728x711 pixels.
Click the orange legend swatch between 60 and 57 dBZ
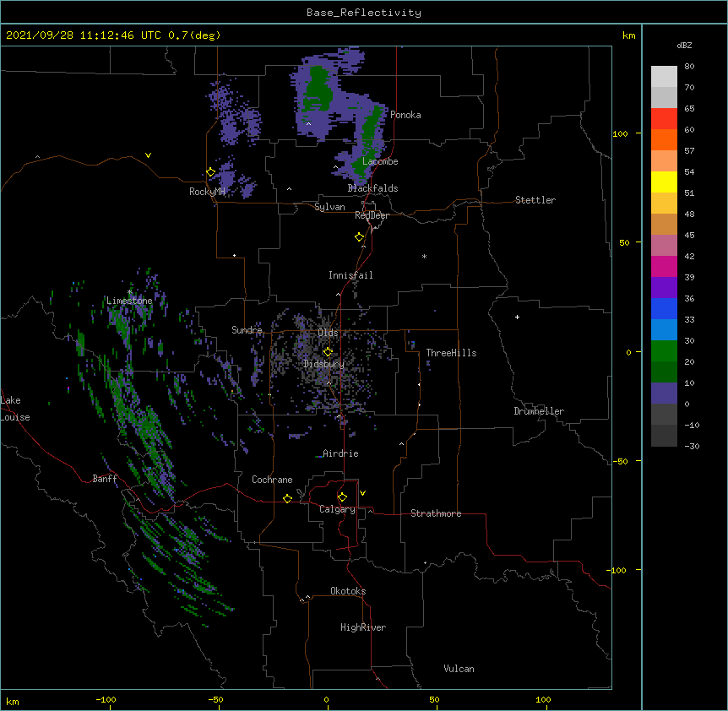click(664, 139)
